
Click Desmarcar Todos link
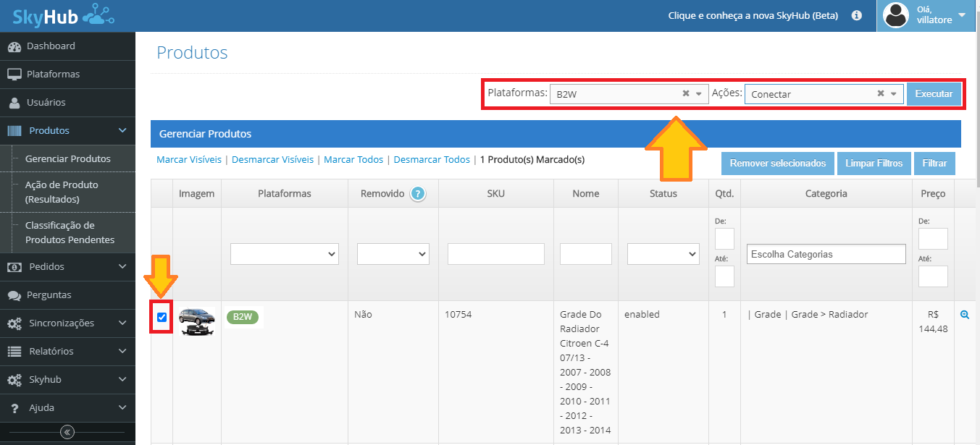point(432,160)
